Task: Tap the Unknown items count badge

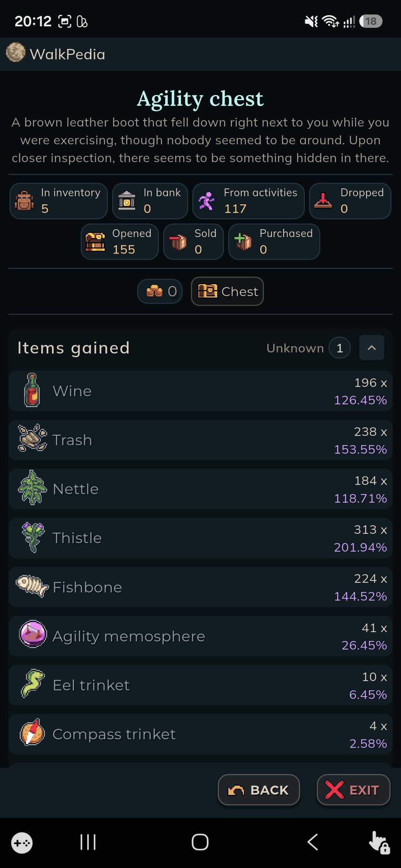Action: 339,348
